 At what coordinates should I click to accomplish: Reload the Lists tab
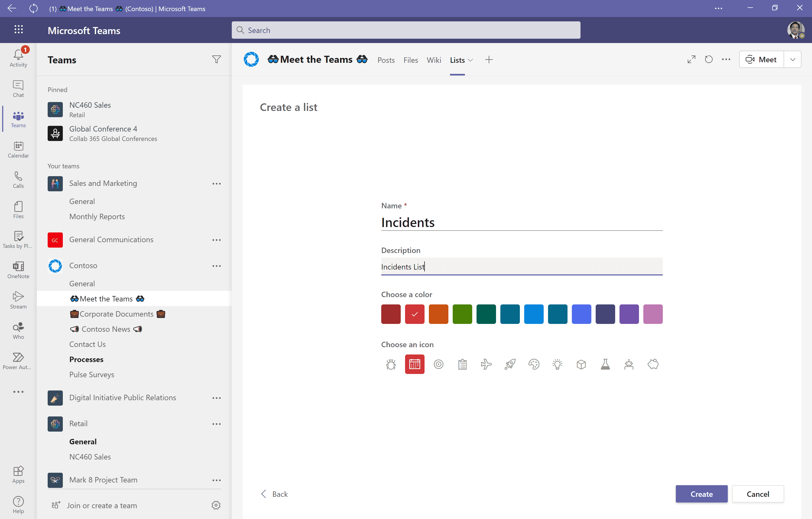tap(709, 60)
